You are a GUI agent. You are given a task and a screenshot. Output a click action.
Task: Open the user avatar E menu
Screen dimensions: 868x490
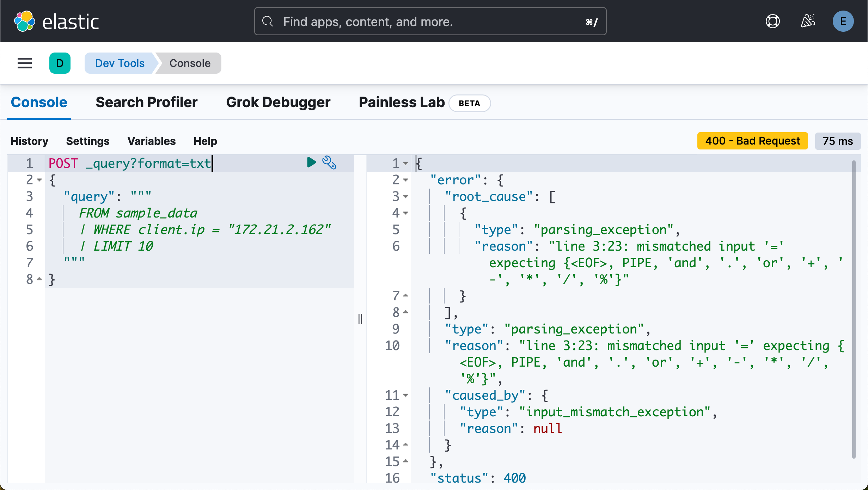click(843, 22)
